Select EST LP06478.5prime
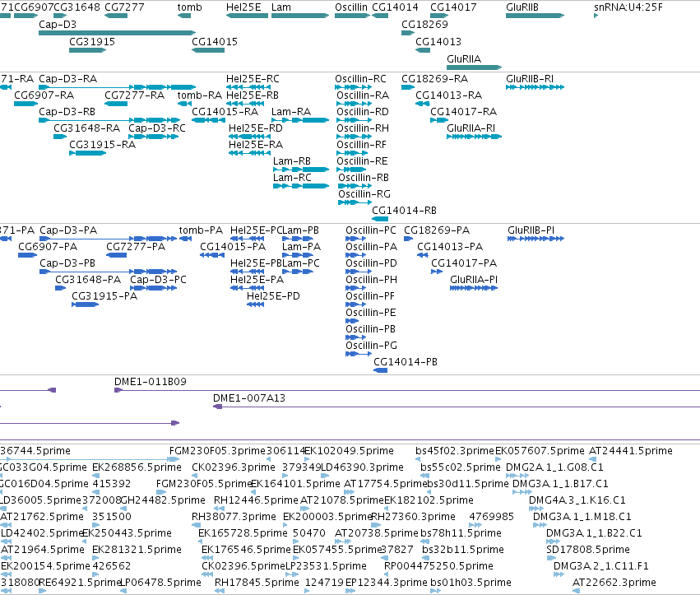The height and width of the screenshot is (595, 700). coord(123,591)
